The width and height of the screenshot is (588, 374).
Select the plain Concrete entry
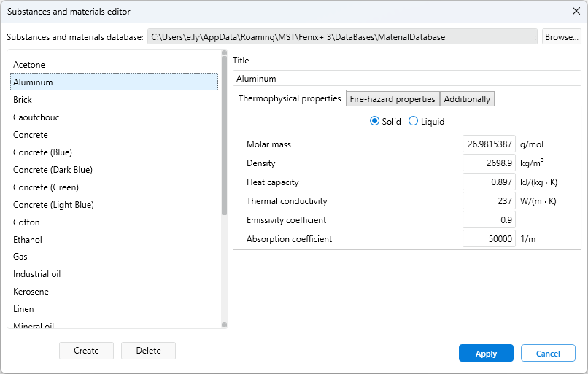coord(114,135)
